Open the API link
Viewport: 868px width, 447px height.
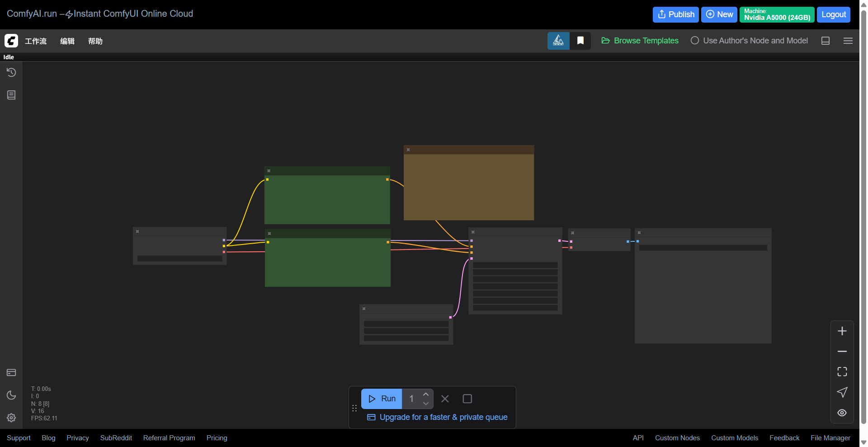point(638,438)
